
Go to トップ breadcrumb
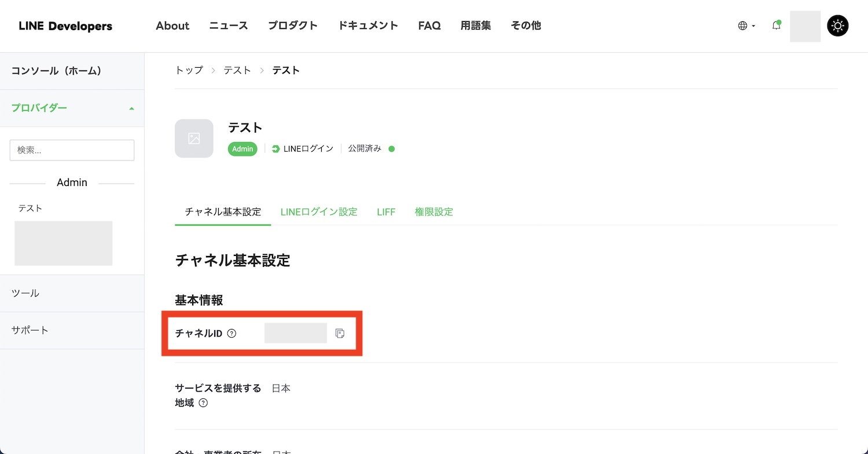pos(189,70)
